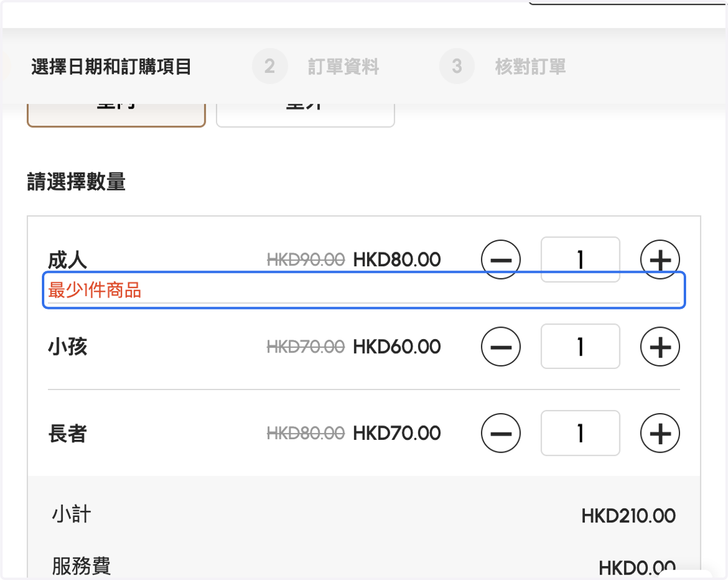Click the 服務費 label
Screen dimensions: 728x580
(81, 567)
